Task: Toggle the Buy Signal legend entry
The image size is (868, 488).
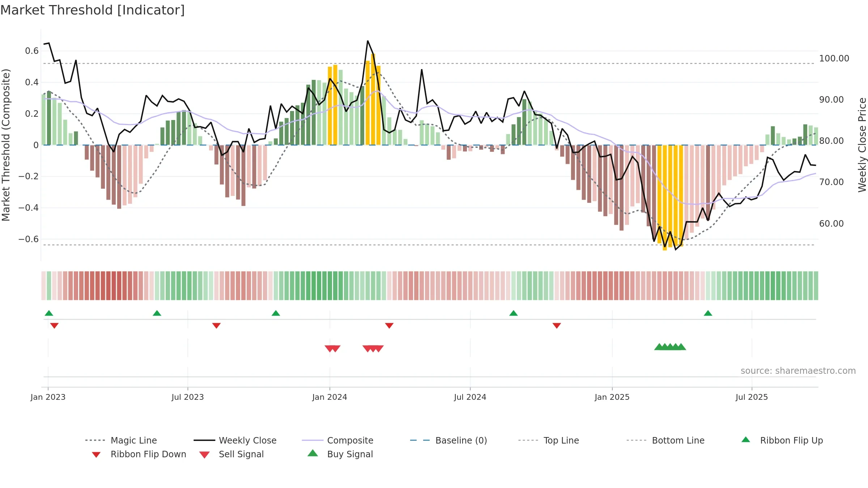Action: pos(340,454)
